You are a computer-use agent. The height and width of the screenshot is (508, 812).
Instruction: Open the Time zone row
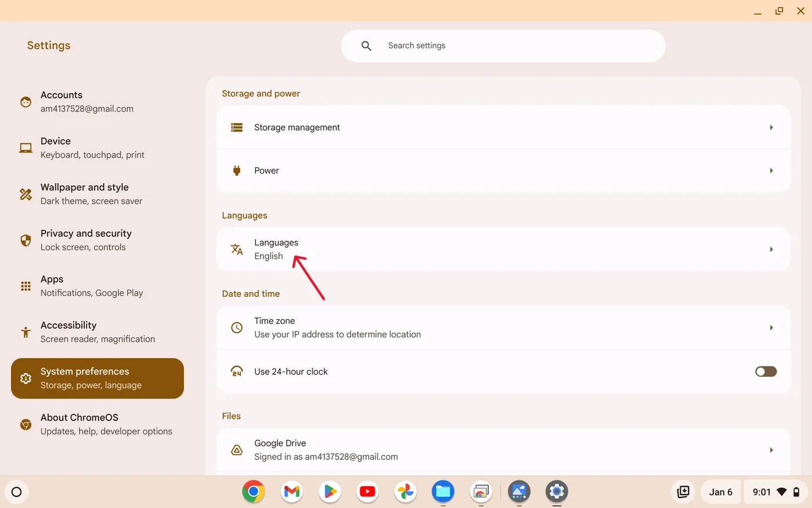coord(503,327)
